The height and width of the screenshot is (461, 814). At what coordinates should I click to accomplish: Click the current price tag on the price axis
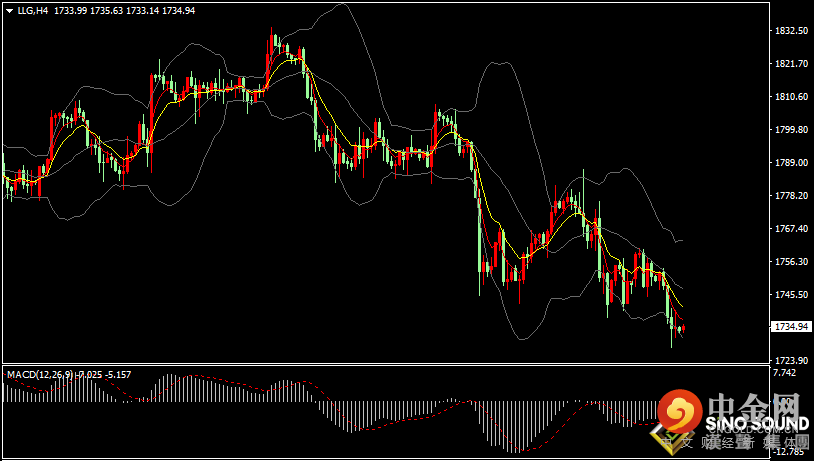coord(792,327)
